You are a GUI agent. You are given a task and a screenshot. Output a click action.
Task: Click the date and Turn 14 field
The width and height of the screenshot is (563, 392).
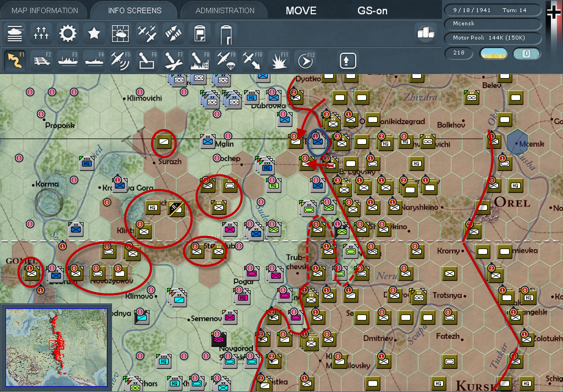pyautogui.click(x=493, y=10)
